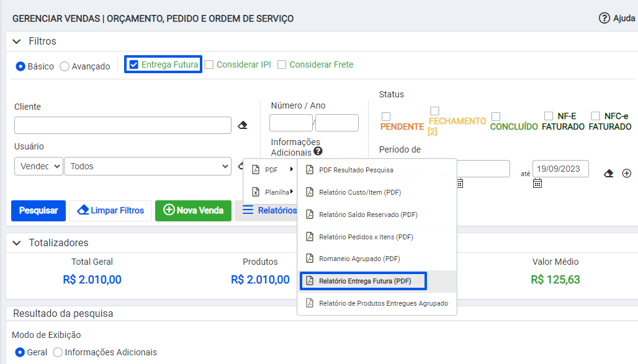The width and height of the screenshot is (638, 364).
Task: Enable the Considerar IPI checkbox
Action: pyautogui.click(x=209, y=64)
